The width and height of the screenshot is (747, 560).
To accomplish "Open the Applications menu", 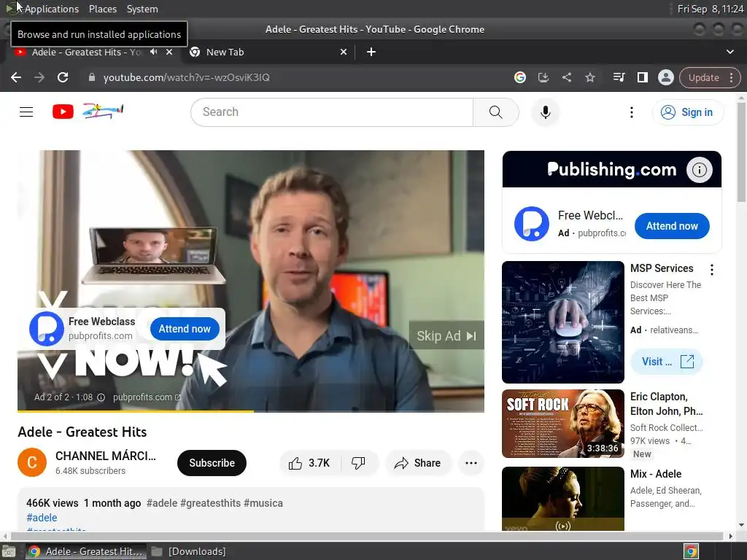I will (52, 9).
